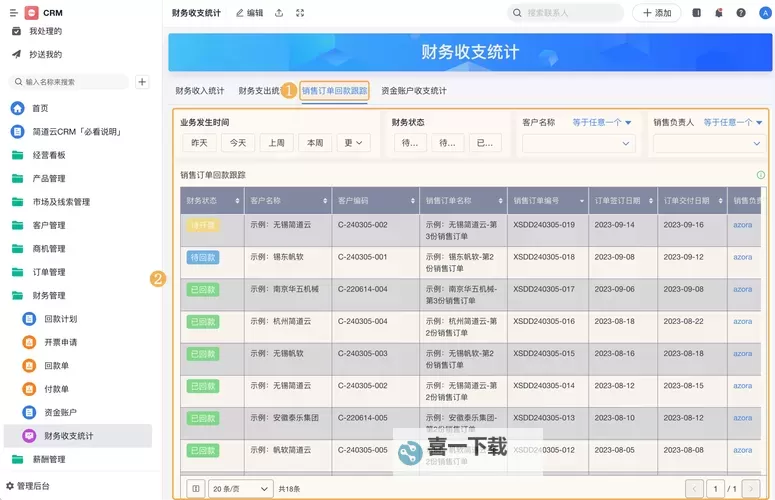The height and width of the screenshot is (500, 775).
Task: Filter by 昨天
Action: [x=199, y=143]
